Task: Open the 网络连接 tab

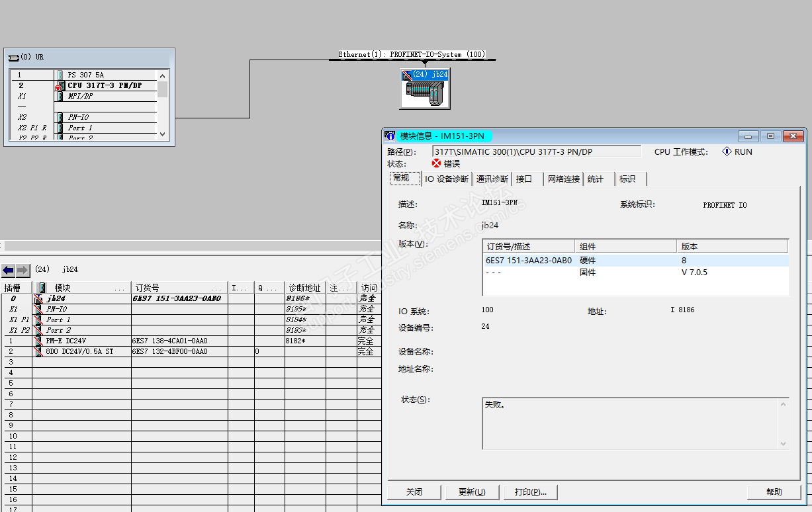Action: tap(564, 179)
